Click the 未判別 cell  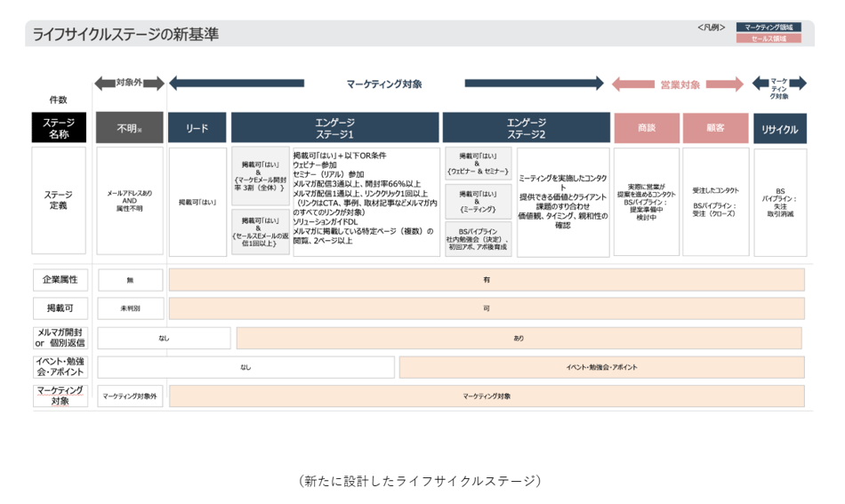point(130,308)
